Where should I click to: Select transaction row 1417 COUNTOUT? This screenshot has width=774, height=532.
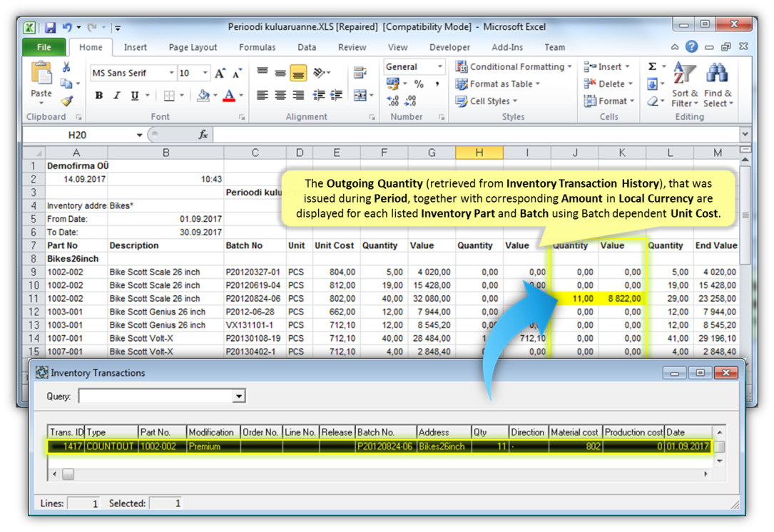click(380, 446)
